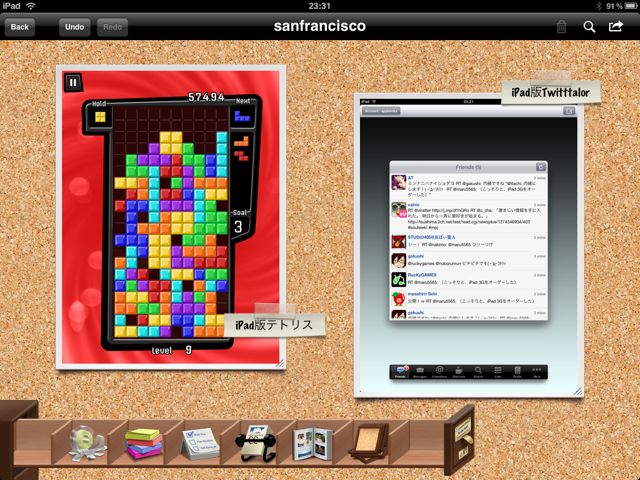Tap the dimmed Redo button

[112, 27]
